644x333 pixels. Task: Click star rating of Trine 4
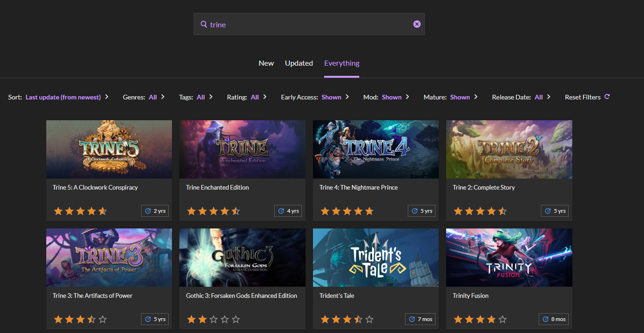coord(347,211)
